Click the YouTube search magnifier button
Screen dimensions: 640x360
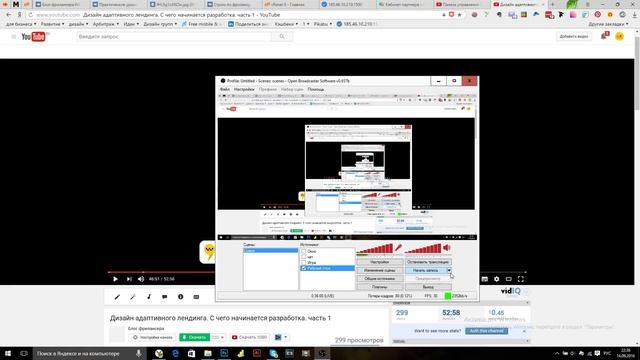tap(282, 37)
